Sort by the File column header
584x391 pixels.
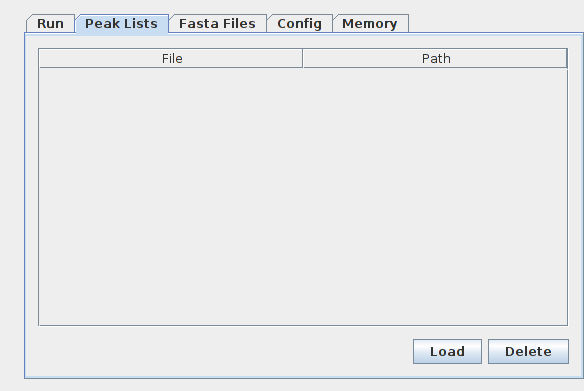coord(171,58)
